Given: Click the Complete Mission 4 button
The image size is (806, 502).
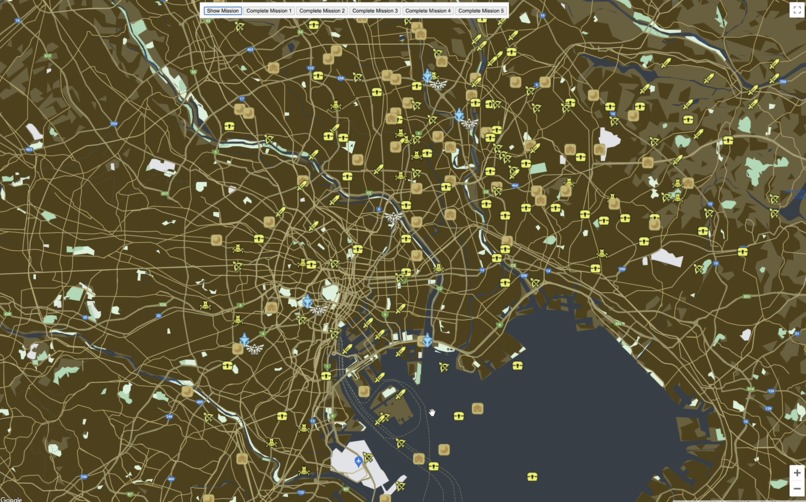Looking at the screenshot, I should (x=428, y=10).
